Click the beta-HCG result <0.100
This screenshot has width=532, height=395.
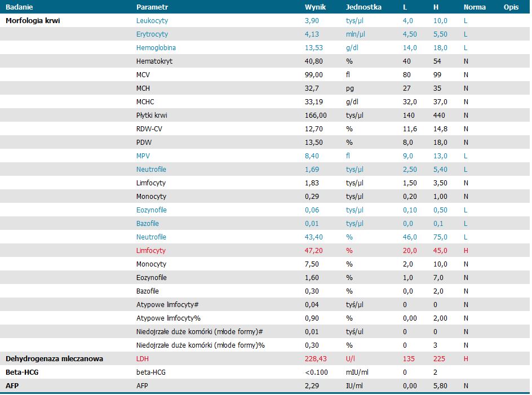[x=316, y=372]
